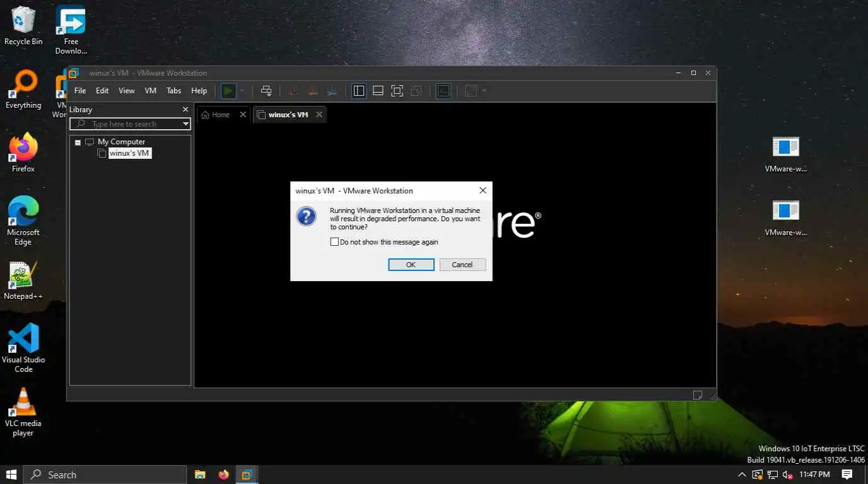The width and height of the screenshot is (868, 484).
Task: Open the Microsoft Edge desktop shortcut
Action: click(23, 221)
